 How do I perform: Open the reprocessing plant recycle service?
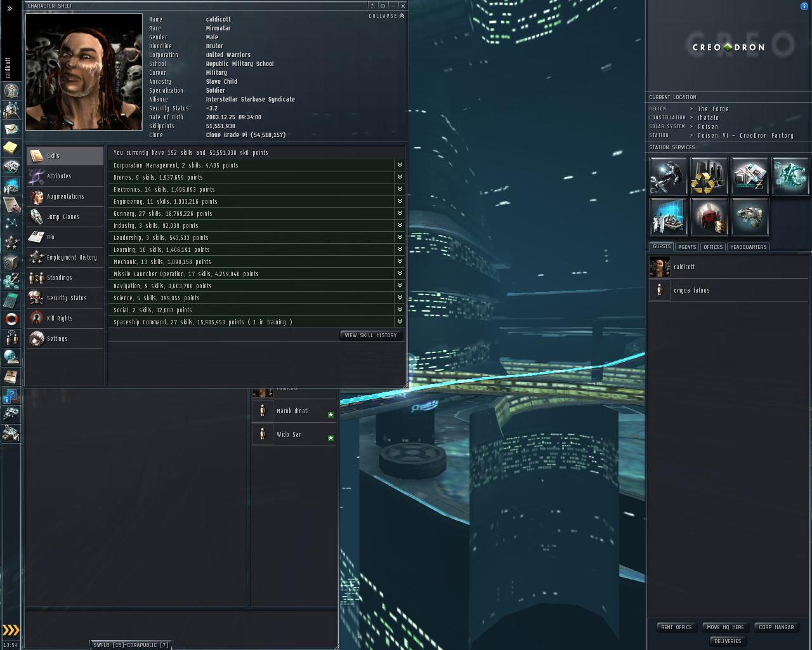[709, 176]
